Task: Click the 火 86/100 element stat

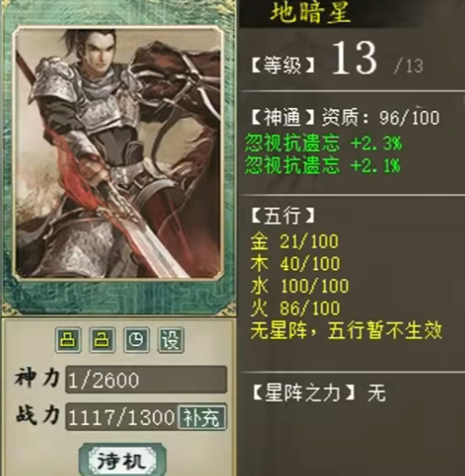Action: tap(295, 308)
